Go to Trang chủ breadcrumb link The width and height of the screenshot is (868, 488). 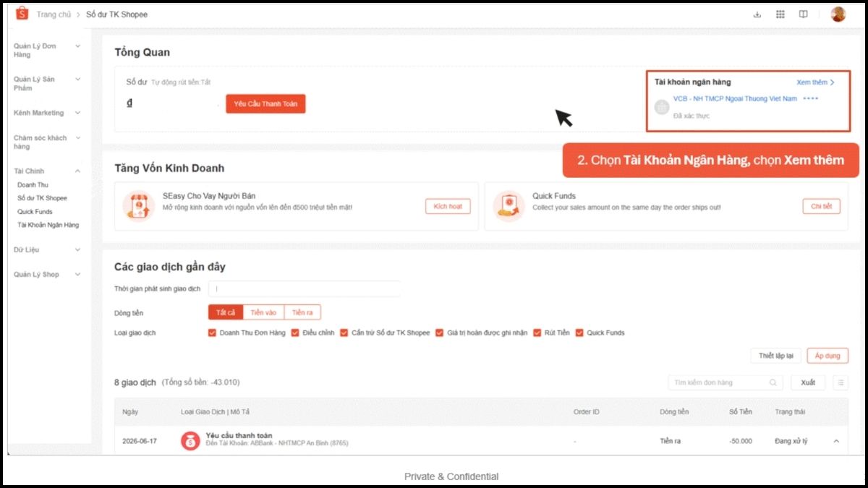click(54, 14)
